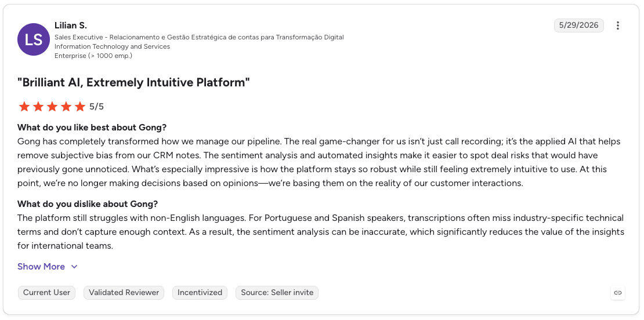Open the review title Brilliant AI
Image resolution: width=644 pixels, height=320 pixels.
tap(133, 82)
